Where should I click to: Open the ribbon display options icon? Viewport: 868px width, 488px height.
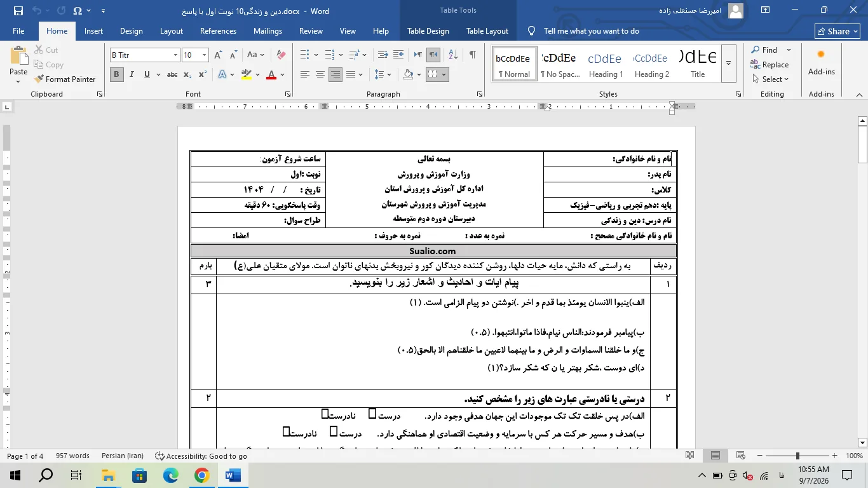(x=766, y=10)
